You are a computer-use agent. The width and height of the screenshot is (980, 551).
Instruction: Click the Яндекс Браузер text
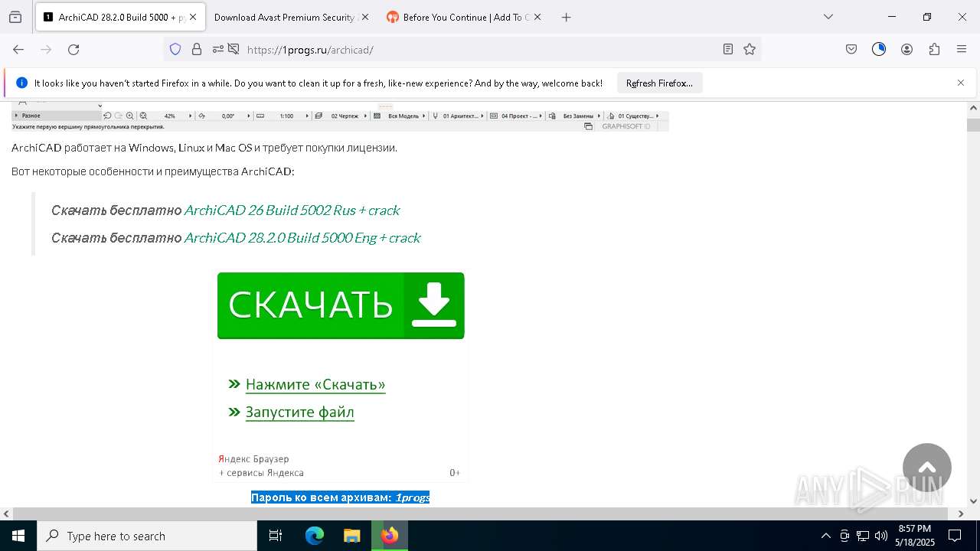click(x=253, y=459)
